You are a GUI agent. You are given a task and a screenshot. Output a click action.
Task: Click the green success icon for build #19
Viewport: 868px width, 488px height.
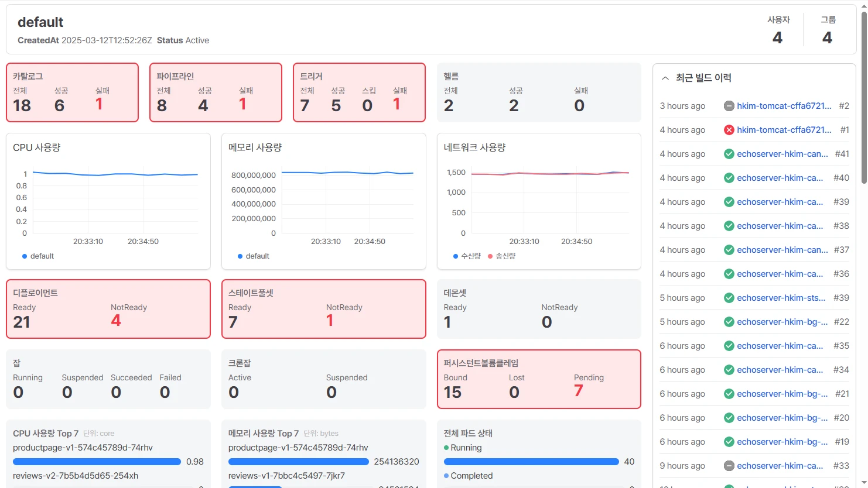[x=729, y=442]
